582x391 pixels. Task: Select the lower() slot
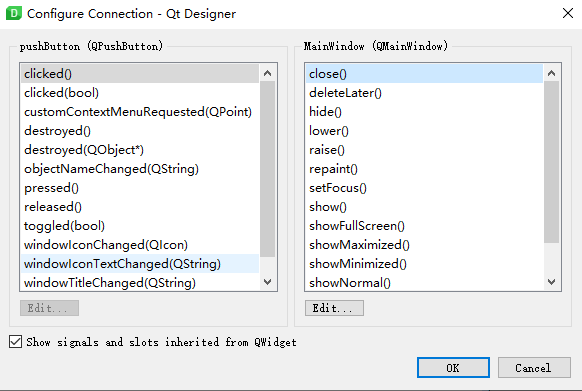[424, 131]
